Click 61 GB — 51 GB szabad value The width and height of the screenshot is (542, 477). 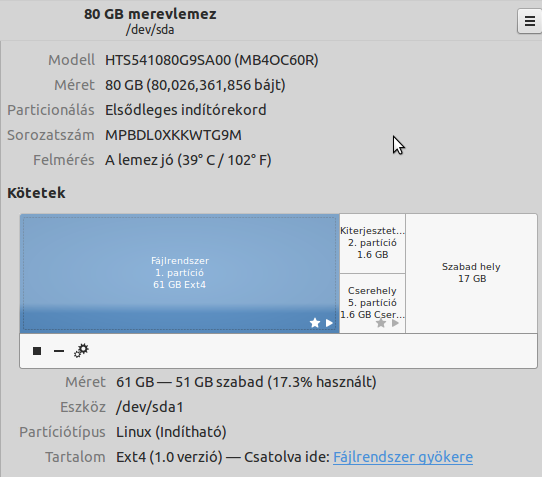[246, 382]
